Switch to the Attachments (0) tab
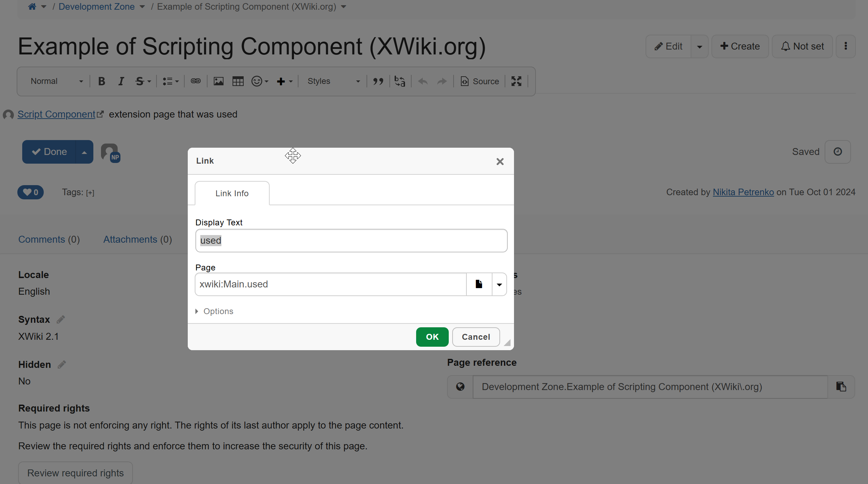The height and width of the screenshot is (484, 868). click(138, 240)
